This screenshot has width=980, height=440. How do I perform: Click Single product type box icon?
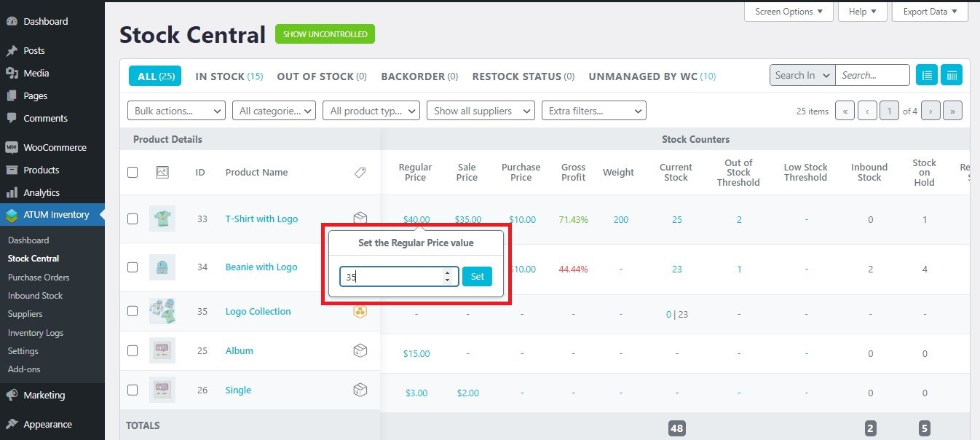click(360, 390)
